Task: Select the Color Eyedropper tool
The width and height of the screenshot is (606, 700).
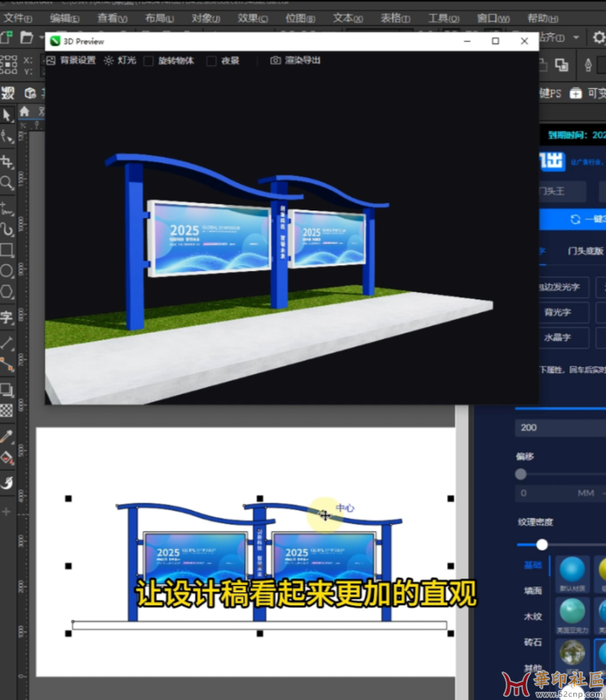Action: tap(7, 436)
